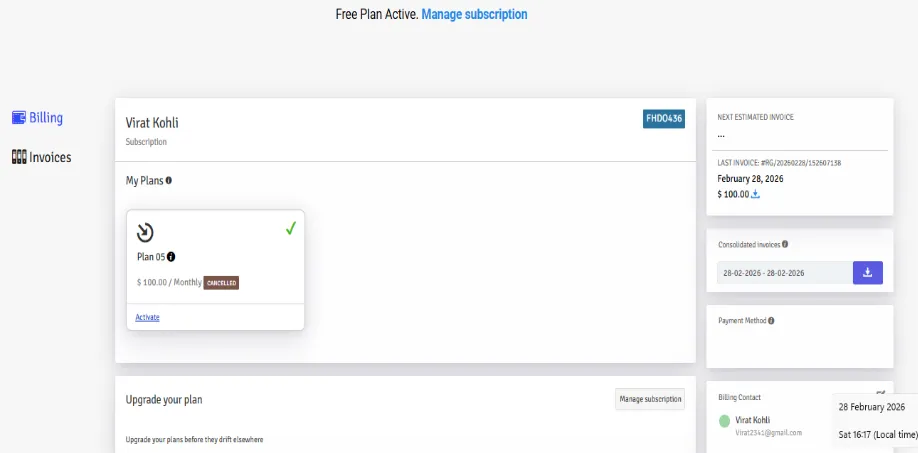Download the last invoice of $ 100.00
Image resolution: width=918 pixels, height=453 pixels.
tap(755, 194)
